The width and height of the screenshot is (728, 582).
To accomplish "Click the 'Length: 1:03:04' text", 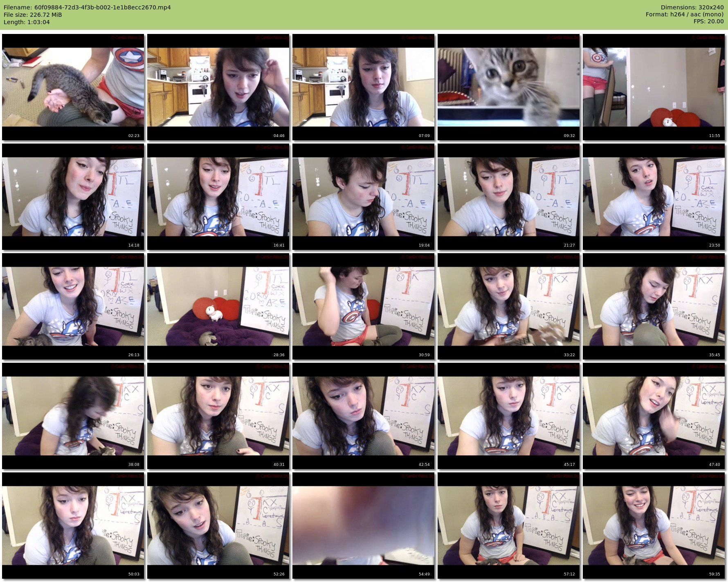I will (x=27, y=22).
